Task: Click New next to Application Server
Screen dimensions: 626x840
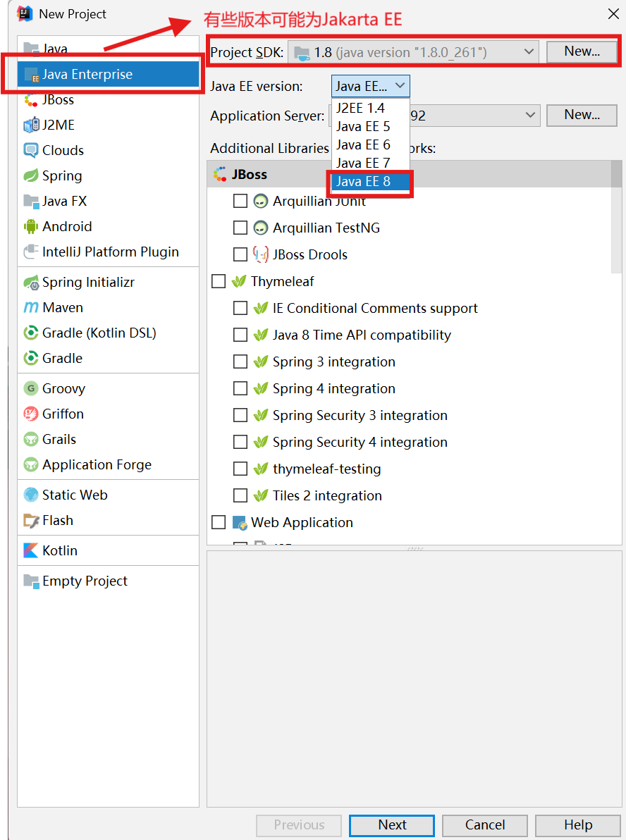Action: 582,115
